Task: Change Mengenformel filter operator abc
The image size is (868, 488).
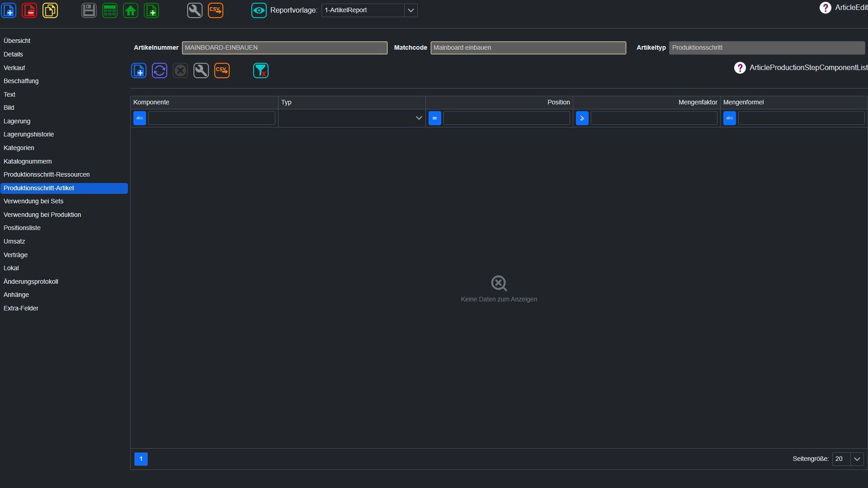Action: click(x=730, y=118)
